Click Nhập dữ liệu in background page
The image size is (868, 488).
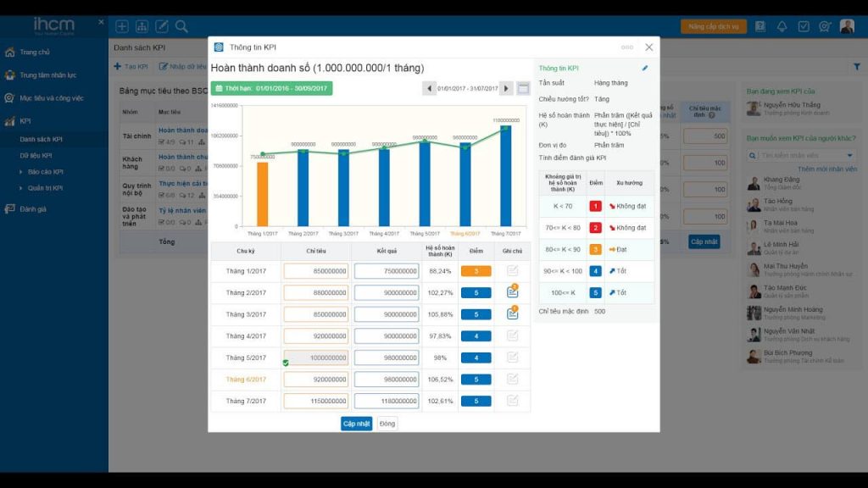coord(182,66)
